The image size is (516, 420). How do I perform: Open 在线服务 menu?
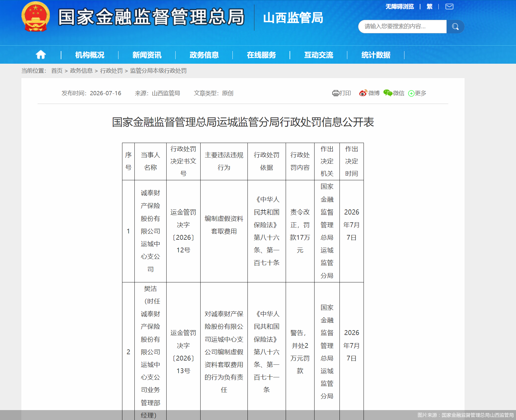(261, 55)
